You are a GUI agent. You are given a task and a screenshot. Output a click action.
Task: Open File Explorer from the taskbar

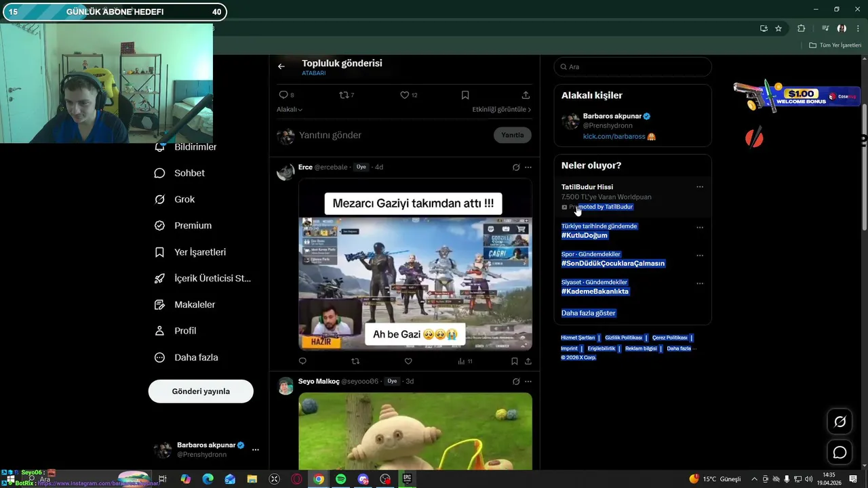tap(252, 479)
